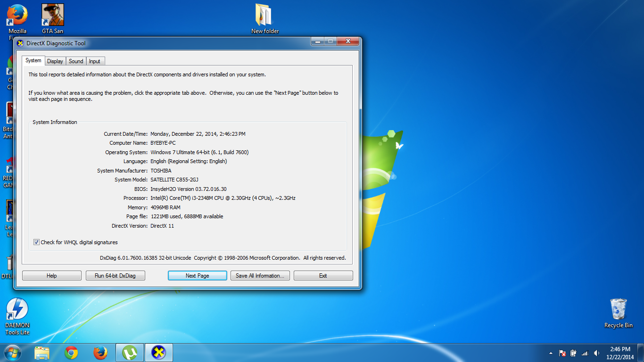Click the Page file usage value

(187, 216)
